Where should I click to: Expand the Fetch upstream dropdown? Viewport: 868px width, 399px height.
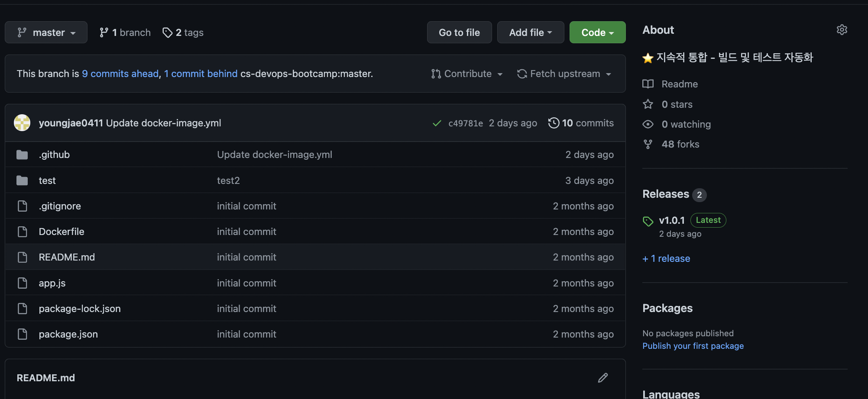pyautogui.click(x=564, y=74)
